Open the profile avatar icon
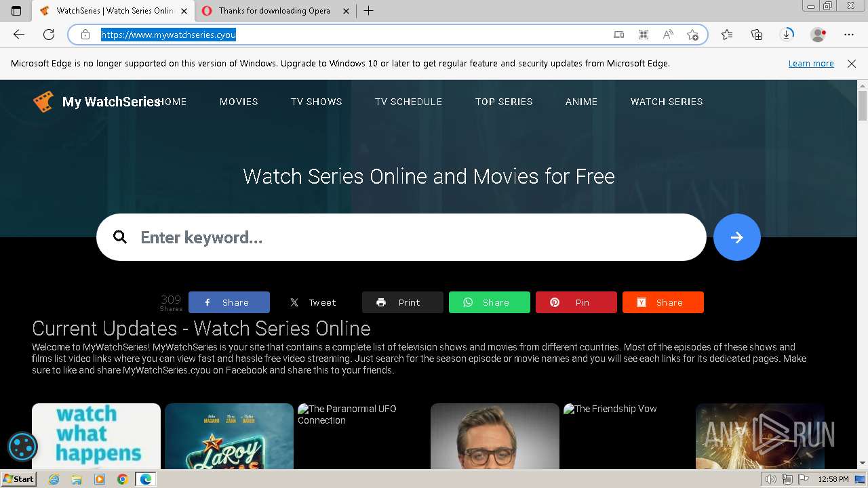 818,35
